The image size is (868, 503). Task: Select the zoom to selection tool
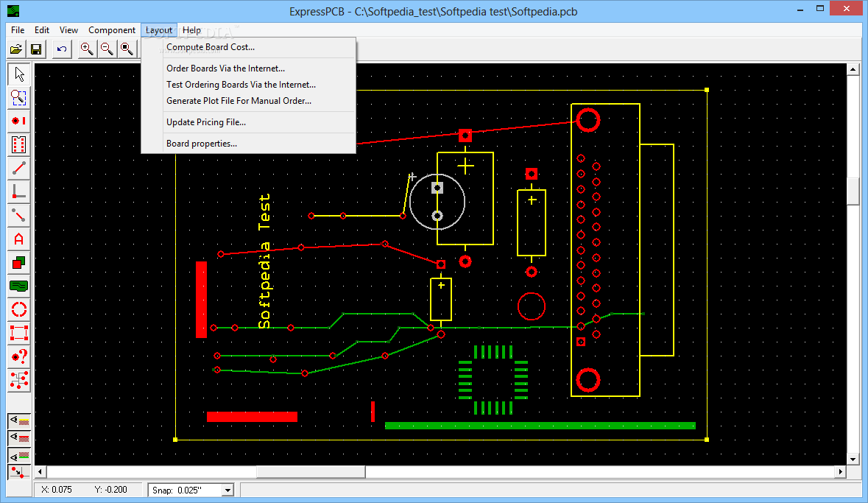[x=19, y=97]
